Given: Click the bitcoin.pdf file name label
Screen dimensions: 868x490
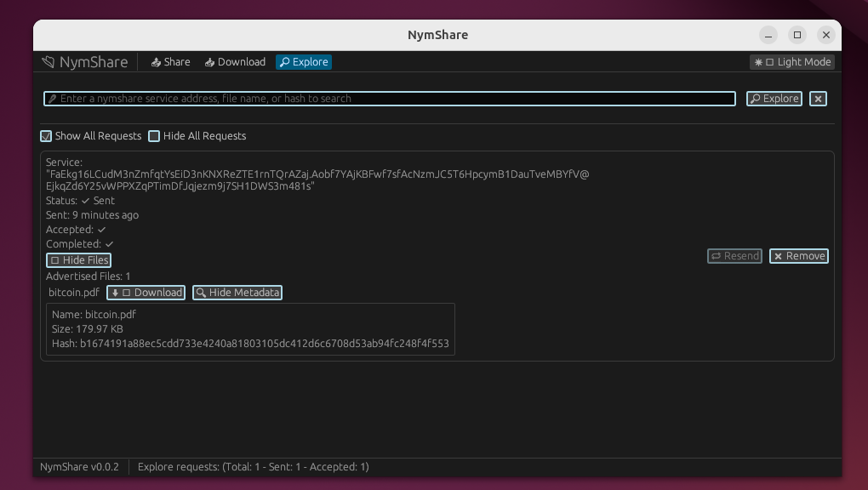Looking at the screenshot, I should [74, 293].
